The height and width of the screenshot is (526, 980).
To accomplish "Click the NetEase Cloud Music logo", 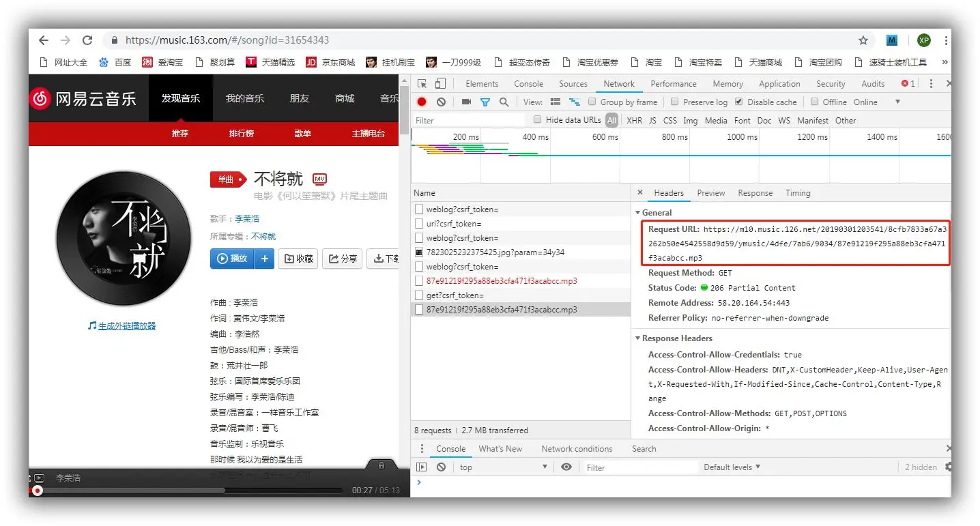I will tap(83, 98).
